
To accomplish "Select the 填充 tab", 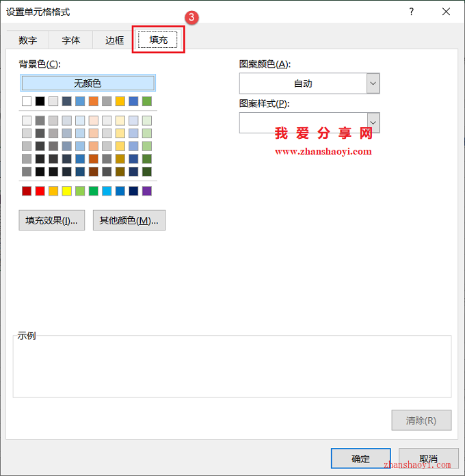I will tap(158, 40).
